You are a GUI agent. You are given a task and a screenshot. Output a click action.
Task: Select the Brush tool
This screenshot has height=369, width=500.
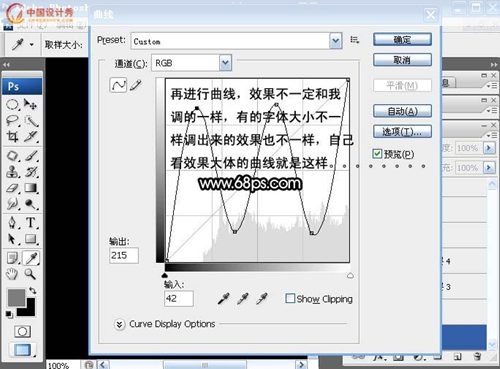click(x=31, y=156)
